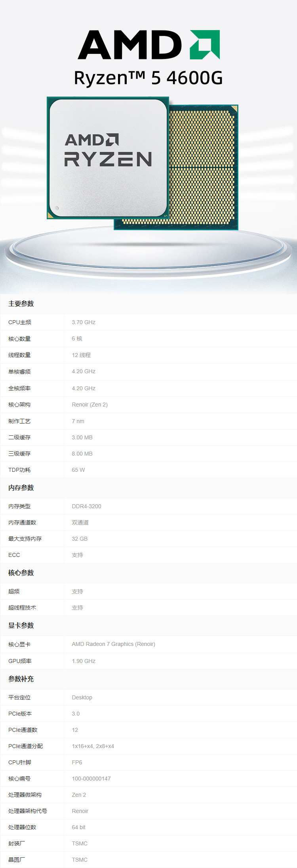Click the CPU pin-side back image

click(x=204, y=167)
